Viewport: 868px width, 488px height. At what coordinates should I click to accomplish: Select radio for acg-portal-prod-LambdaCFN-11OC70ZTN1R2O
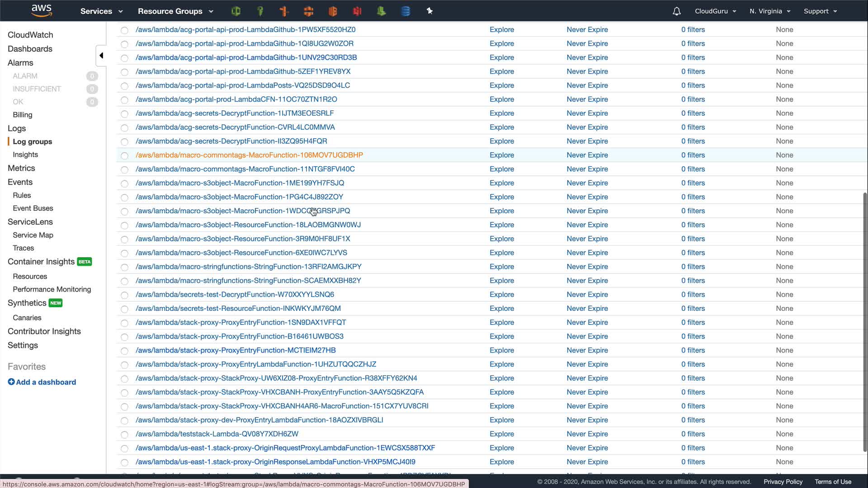[124, 100]
